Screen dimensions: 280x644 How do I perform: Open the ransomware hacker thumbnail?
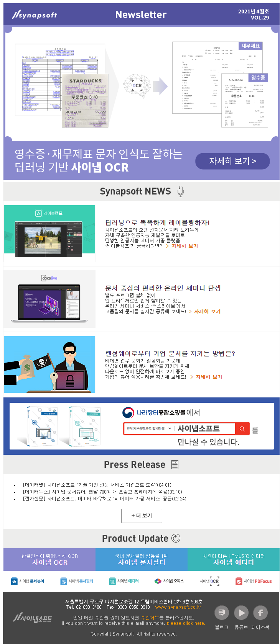tap(49, 364)
